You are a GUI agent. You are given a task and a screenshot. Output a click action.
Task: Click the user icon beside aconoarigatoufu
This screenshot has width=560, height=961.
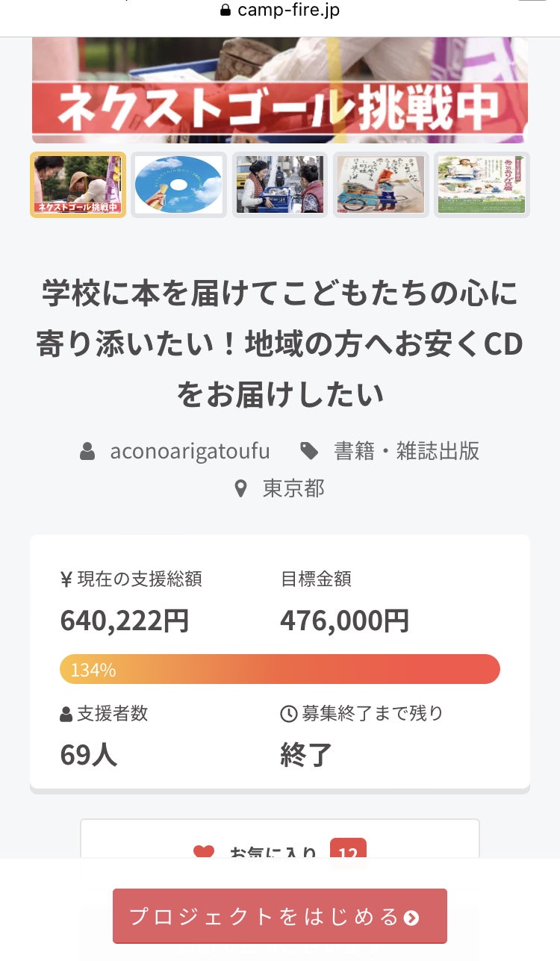pyautogui.click(x=87, y=451)
